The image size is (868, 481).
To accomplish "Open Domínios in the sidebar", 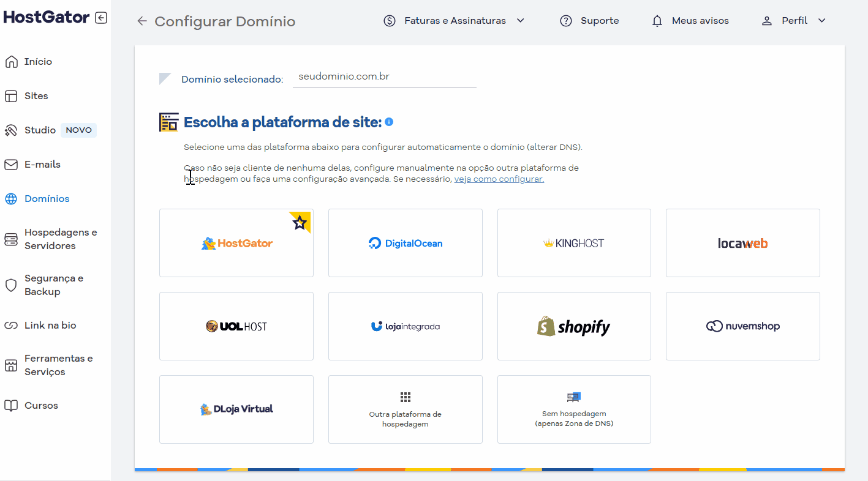I will 47,199.
